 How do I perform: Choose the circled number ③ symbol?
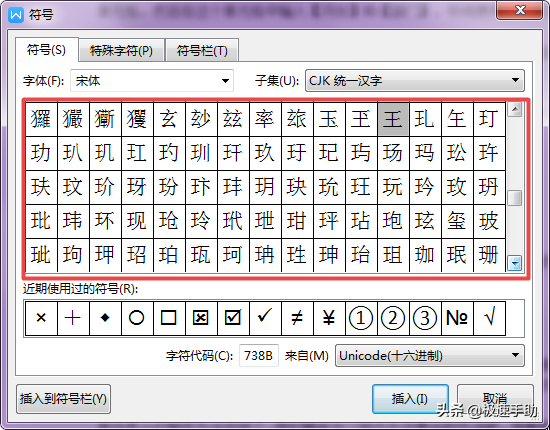425,318
